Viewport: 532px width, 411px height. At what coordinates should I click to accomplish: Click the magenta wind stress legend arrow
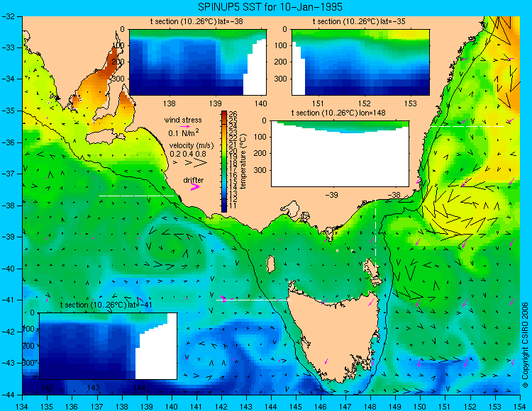click(185, 126)
